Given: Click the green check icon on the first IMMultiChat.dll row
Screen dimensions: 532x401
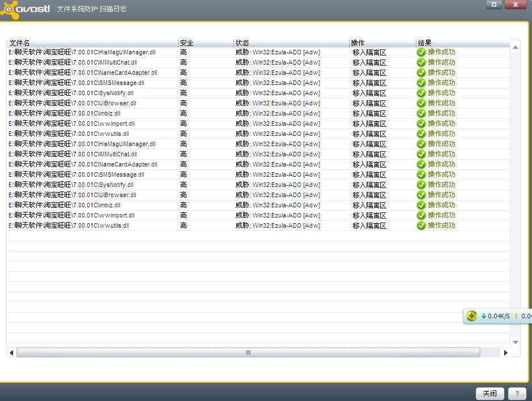Looking at the screenshot, I should point(421,62).
